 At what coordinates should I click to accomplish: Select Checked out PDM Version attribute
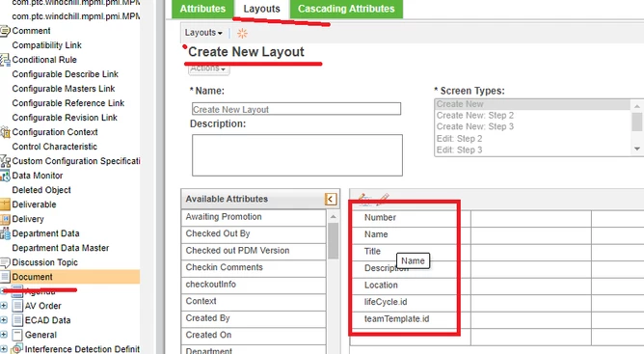click(x=254, y=251)
